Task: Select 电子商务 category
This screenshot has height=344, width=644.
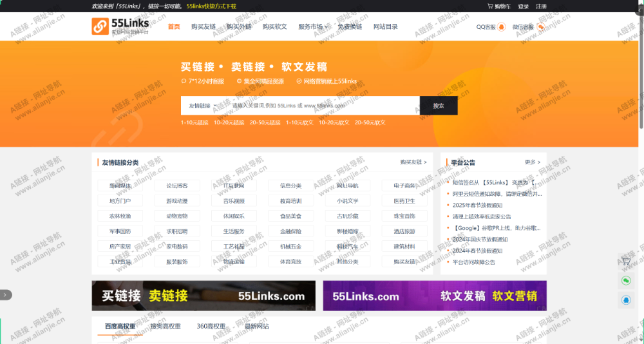Action: [x=404, y=186]
